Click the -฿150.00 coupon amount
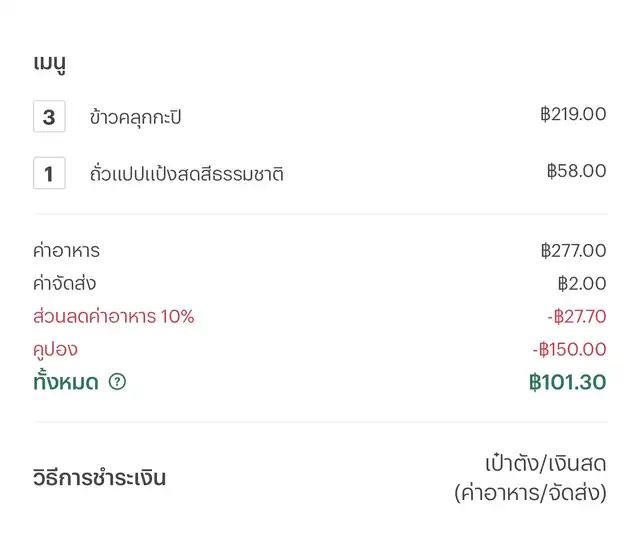 tap(569, 349)
